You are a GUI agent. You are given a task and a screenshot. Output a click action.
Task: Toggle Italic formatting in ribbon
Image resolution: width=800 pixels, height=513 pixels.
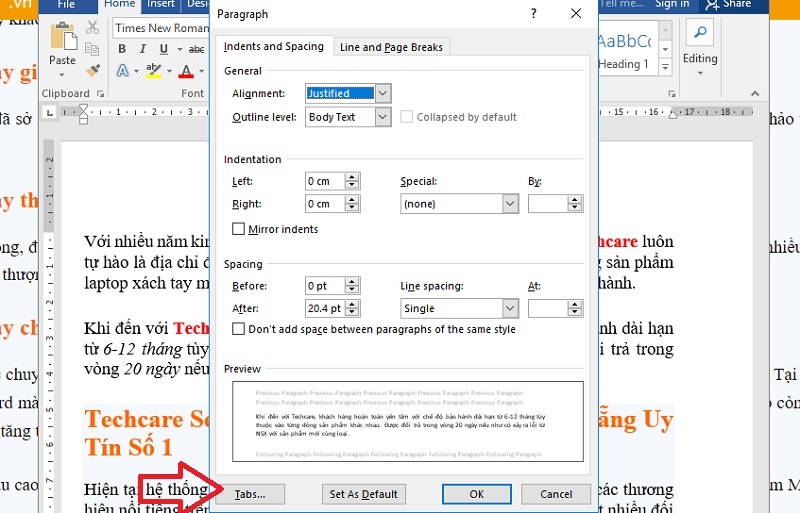coord(143,49)
